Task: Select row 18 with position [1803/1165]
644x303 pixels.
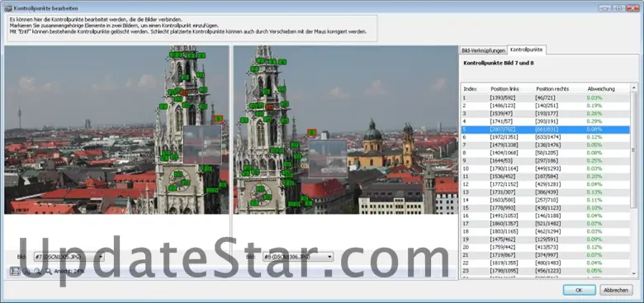Action: pos(546,231)
